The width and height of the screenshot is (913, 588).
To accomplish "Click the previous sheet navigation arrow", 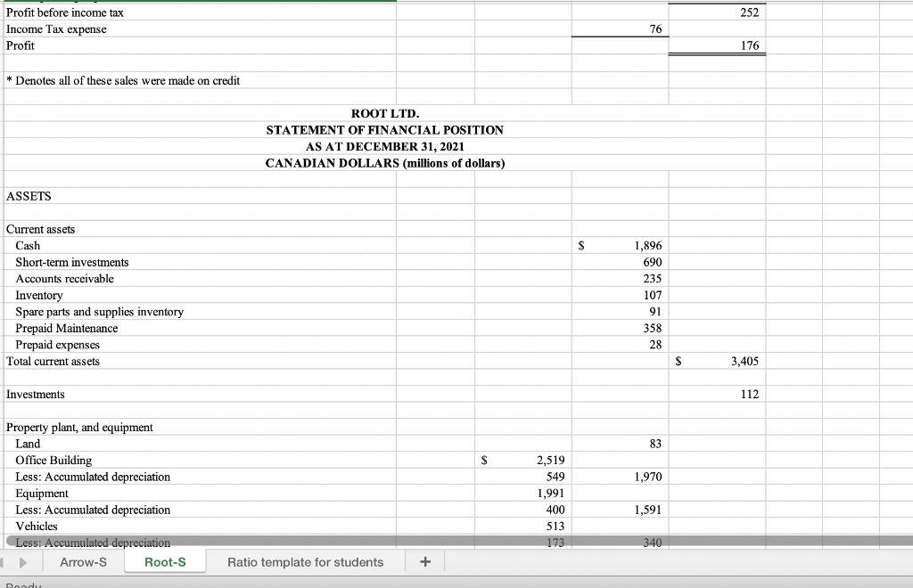I will pos(8,562).
